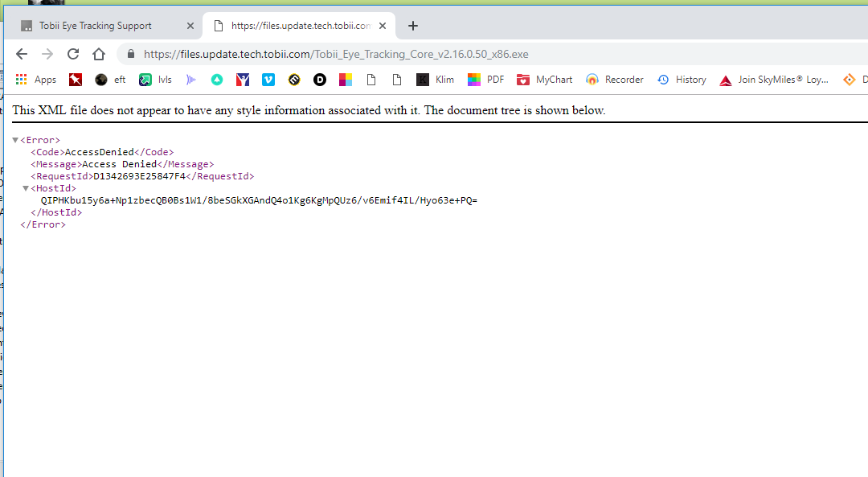Image resolution: width=868 pixels, height=477 pixels.
Task: Click the forward navigation arrow
Action: (47, 54)
